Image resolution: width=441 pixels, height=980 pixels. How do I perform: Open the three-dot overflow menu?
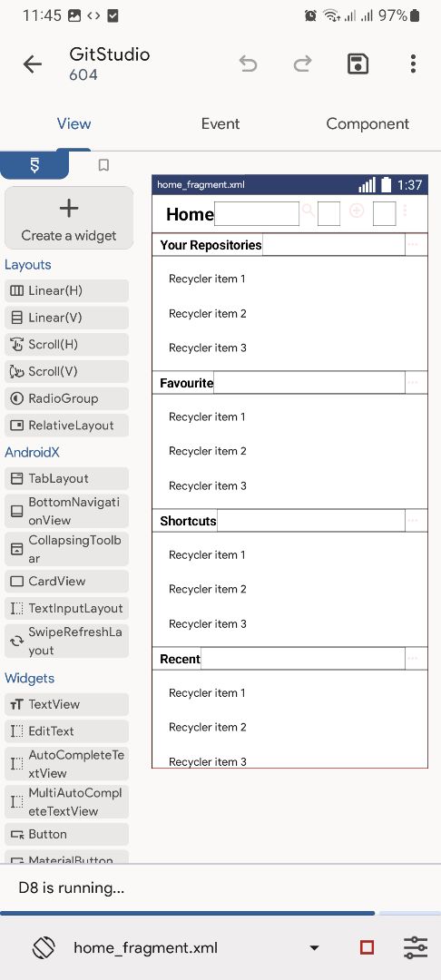(x=413, y=64)
